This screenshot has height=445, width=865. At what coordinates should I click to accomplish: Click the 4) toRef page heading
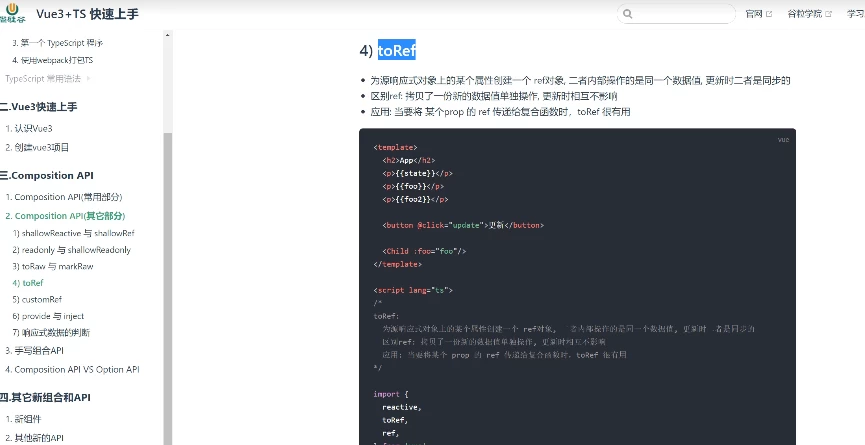pyautogui.click(x=387, y=51)
